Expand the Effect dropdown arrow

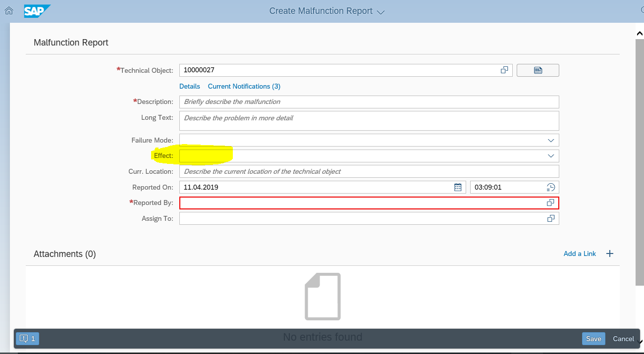(x=551, y=156)
